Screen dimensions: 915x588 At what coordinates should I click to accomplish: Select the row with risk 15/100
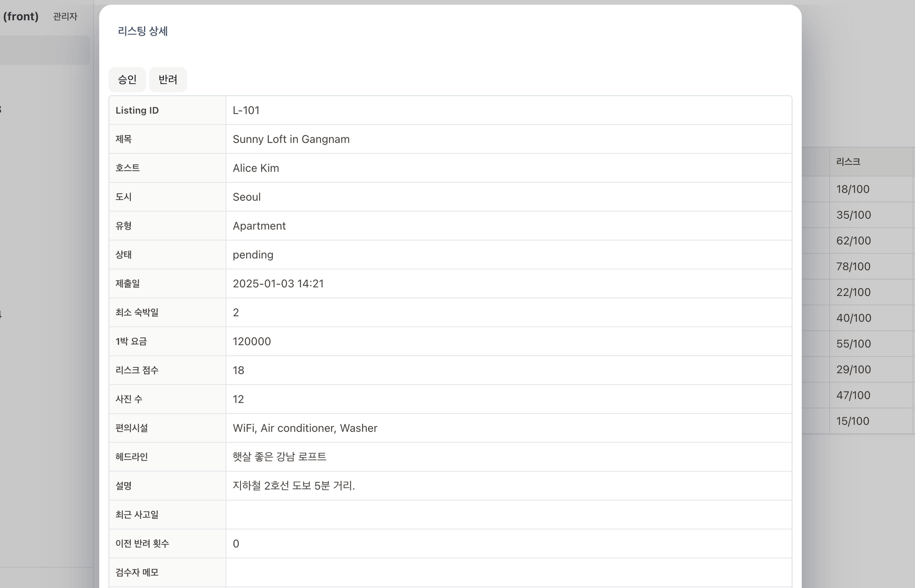(853, 421)
